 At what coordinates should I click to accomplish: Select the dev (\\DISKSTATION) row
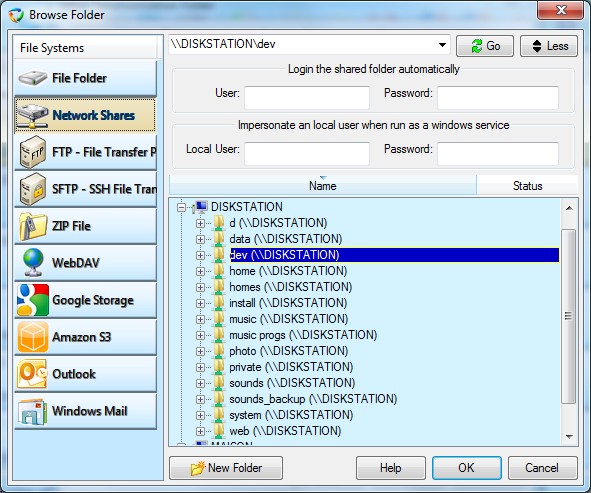click(394, 255)
